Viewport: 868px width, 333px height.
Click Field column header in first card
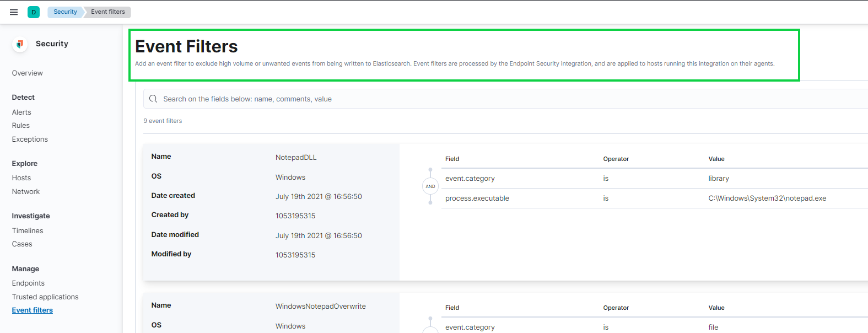tap(452, 159)
